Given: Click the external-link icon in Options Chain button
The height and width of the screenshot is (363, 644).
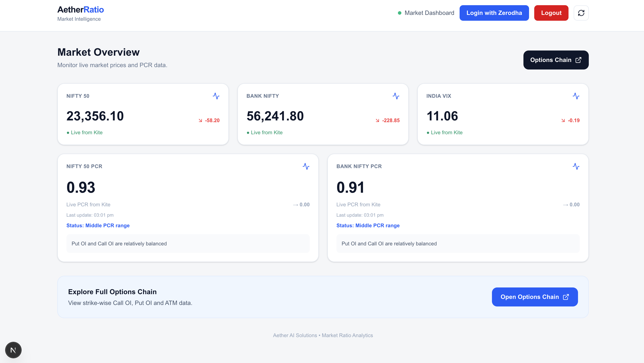Looking at the screenshot, I should [x=578, y=60].
